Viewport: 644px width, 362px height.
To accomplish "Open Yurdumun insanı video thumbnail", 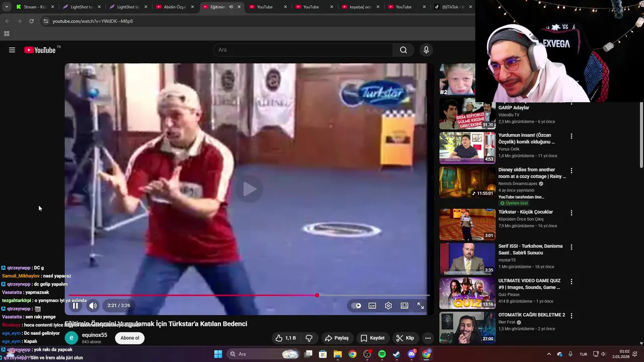I will [467, 148].
